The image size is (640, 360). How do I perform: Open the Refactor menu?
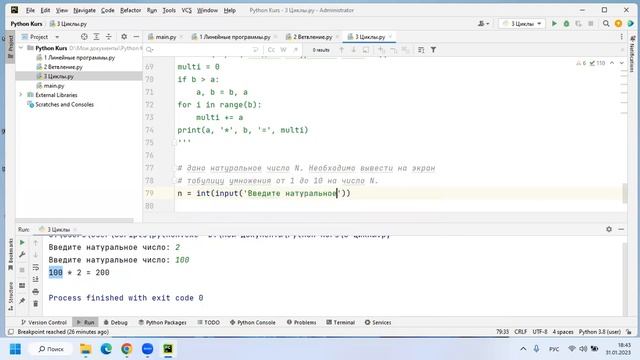(x=131, y=10)
